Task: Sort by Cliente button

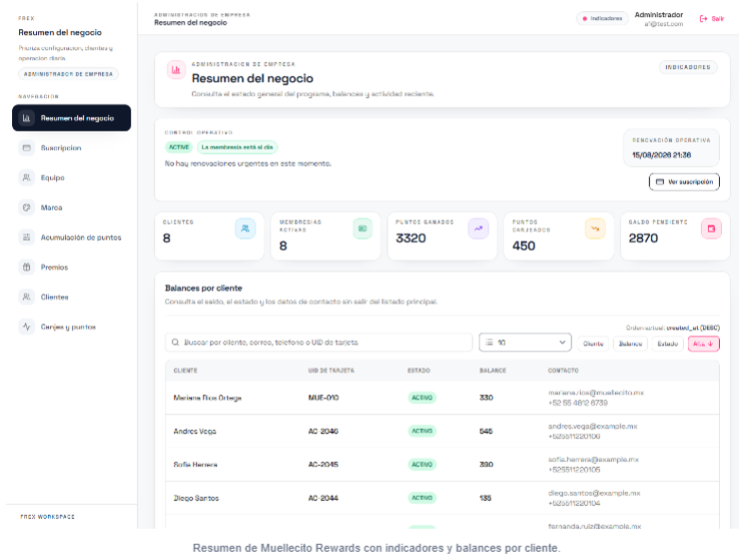Action: [x=593, y=343]
